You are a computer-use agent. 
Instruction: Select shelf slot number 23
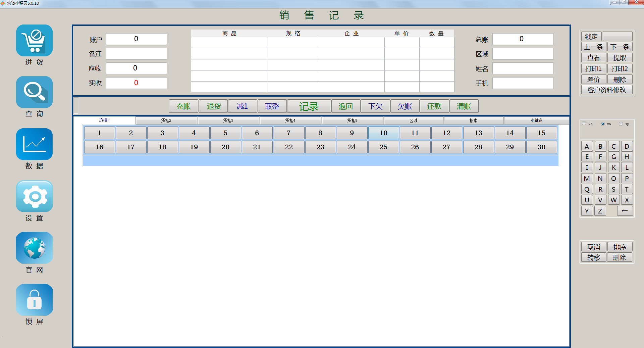click(x=320, y=147)
